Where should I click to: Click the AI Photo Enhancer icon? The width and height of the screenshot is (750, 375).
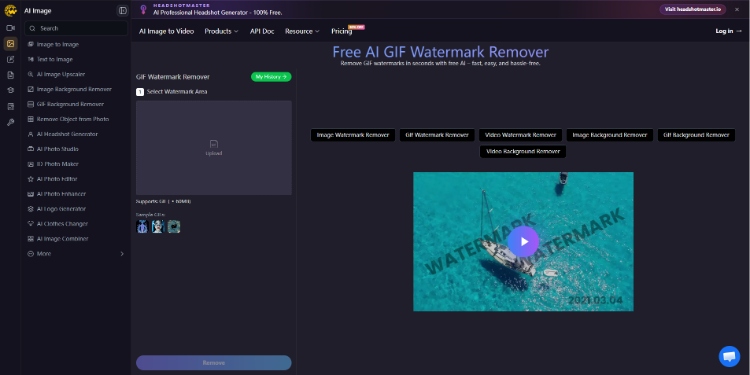coord(31,194)
